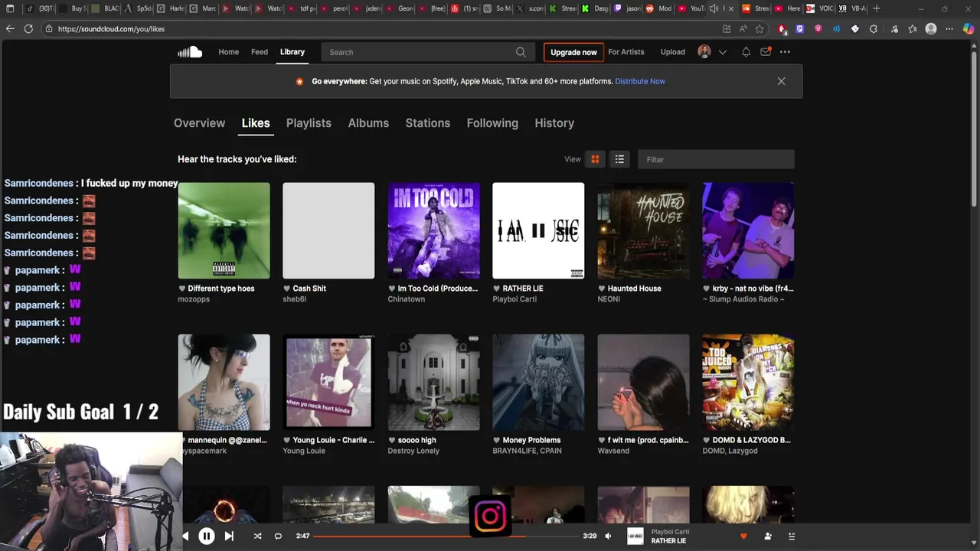Viewport: 980px width, 551px height.
Task: Open the user avatar menu chevron
Action: [x=722, y=52]
